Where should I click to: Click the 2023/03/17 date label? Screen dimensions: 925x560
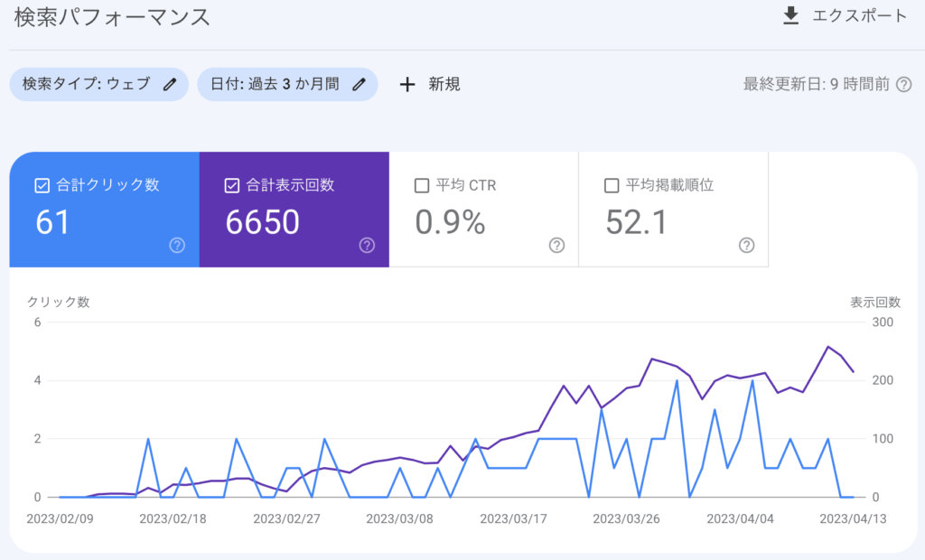coord(513,519)
